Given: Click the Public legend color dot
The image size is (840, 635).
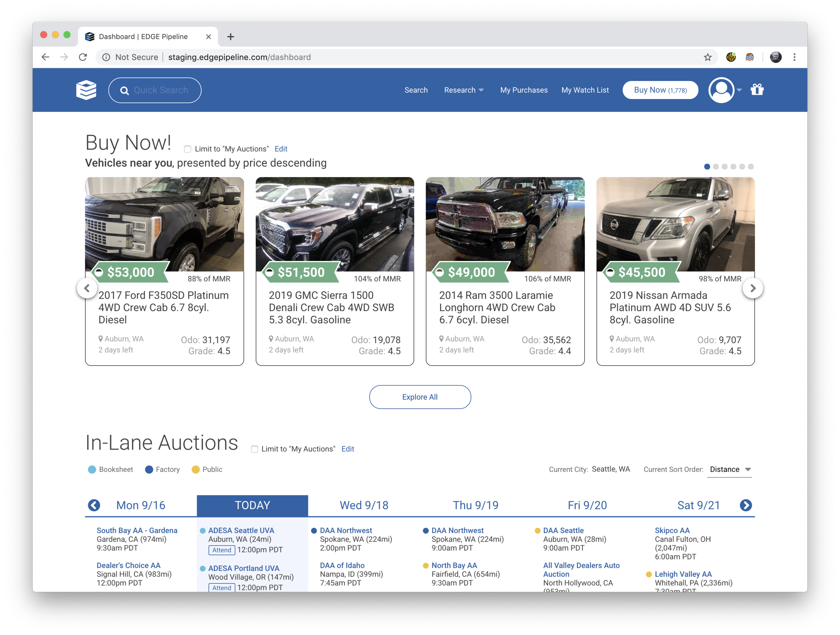Looking at the screenshot, I should tap(196, 470).
